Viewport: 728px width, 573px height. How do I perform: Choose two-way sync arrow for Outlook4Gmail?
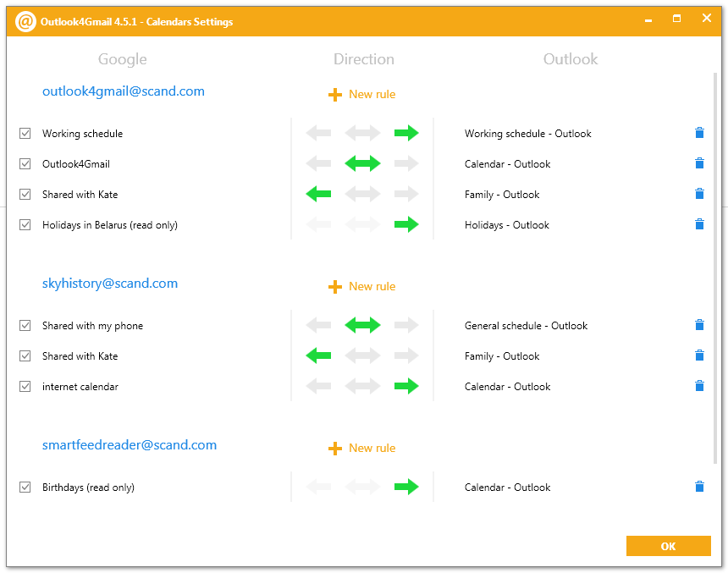[x=362, y=163]
